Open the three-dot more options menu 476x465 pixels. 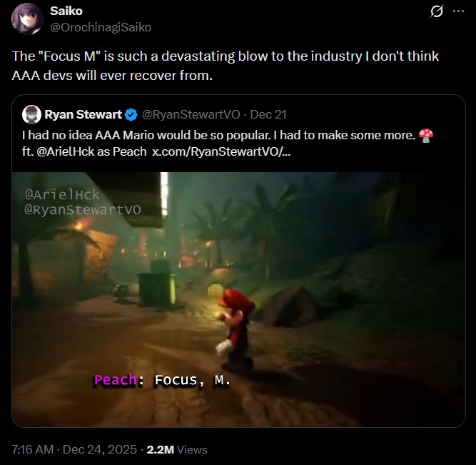pos(458,13)
